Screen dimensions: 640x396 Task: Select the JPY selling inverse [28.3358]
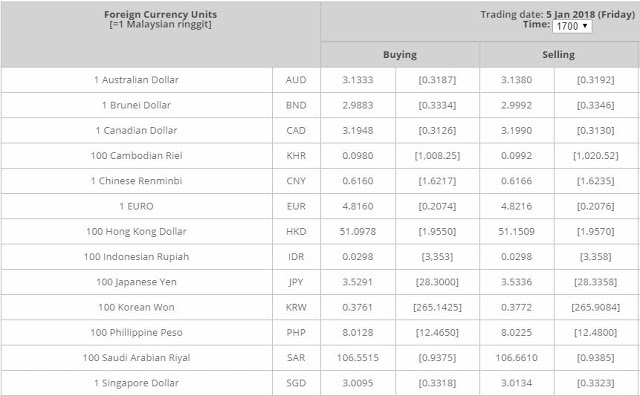(596, 282)
